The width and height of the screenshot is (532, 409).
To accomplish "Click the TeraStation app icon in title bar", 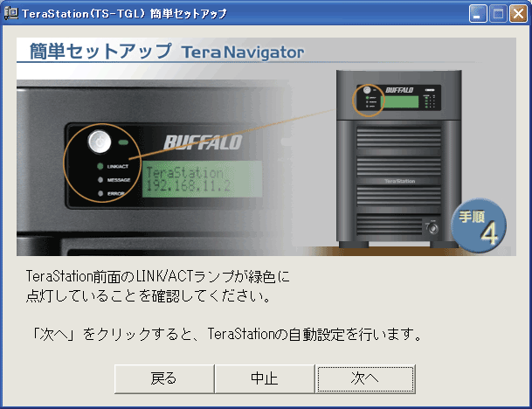I will 10,14.
